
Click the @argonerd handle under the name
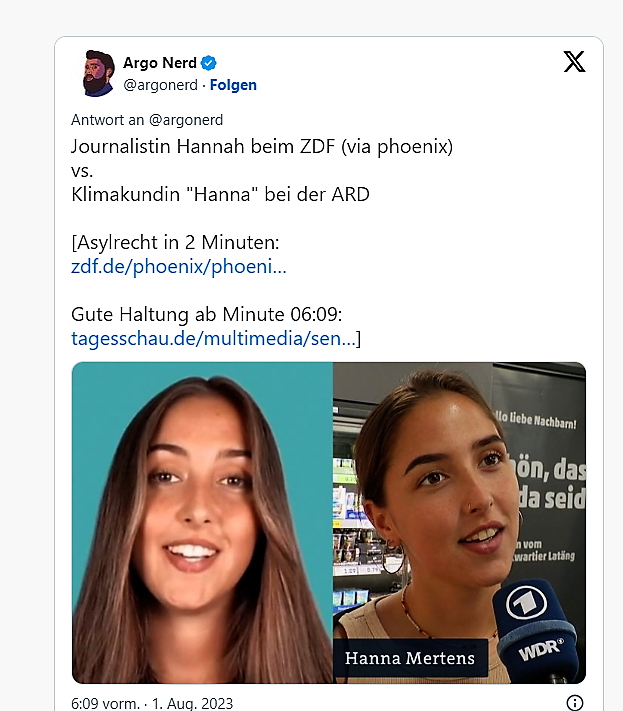tap(161, 85)
